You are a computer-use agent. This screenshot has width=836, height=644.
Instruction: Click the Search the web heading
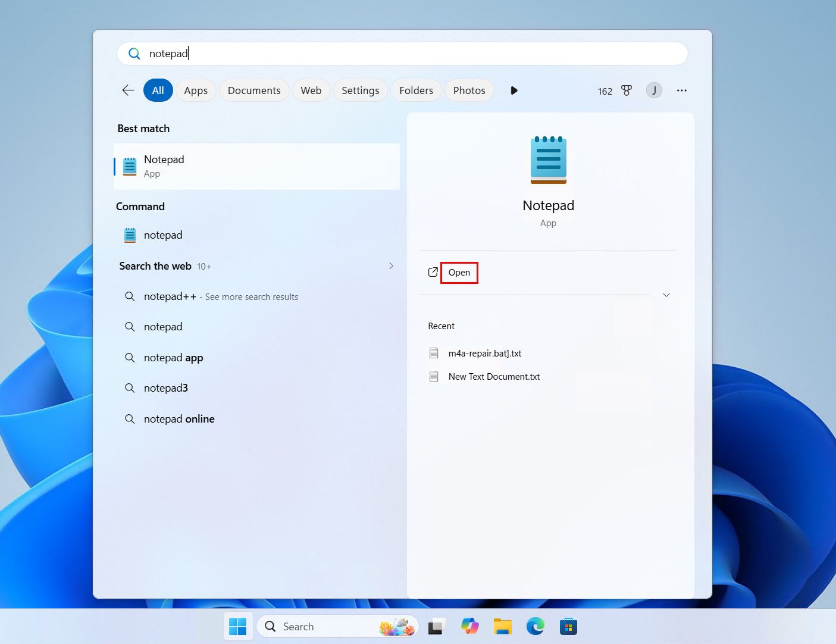155,266
